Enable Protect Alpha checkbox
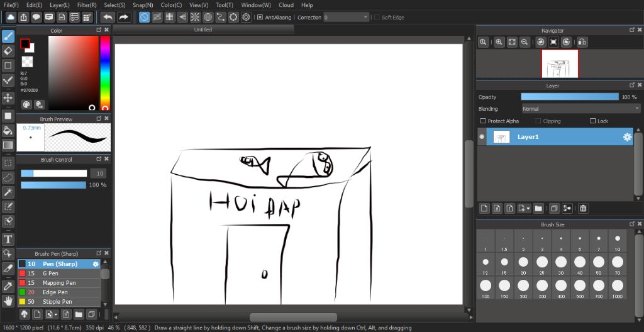This screenshot has width=644, height=332. [483, 121]
